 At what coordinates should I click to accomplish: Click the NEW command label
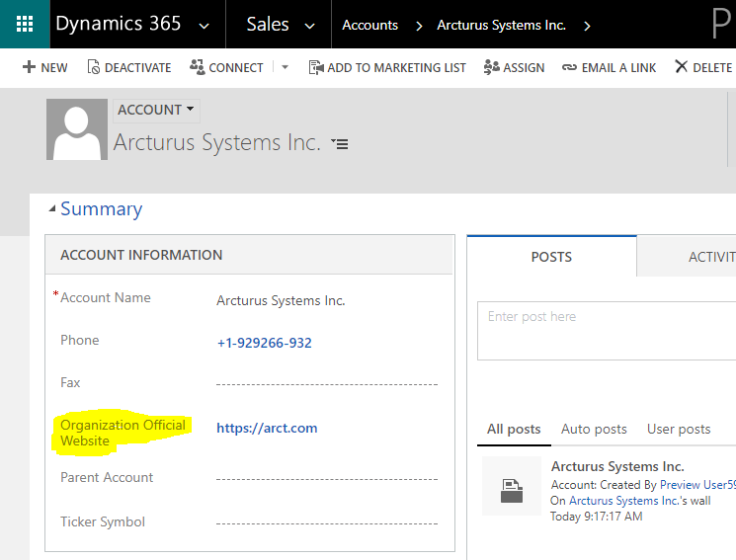[54, 68]
